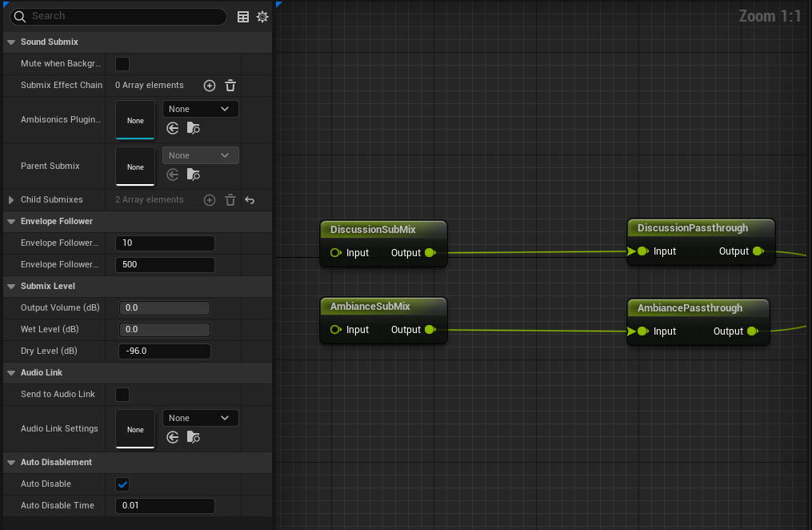
Task: Open Audio Link Settings asset dropdown
Action: pyautogui.click(x=200, y=418)
